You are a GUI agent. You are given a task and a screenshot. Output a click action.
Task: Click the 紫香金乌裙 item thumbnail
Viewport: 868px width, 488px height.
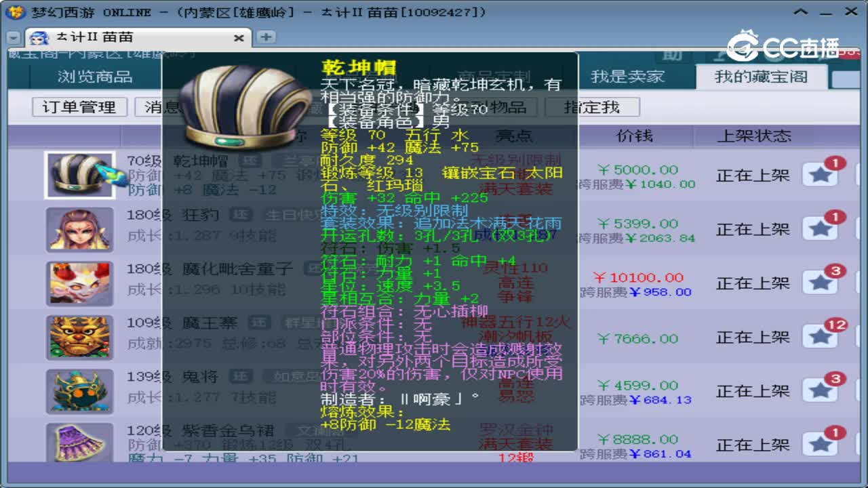79,443
